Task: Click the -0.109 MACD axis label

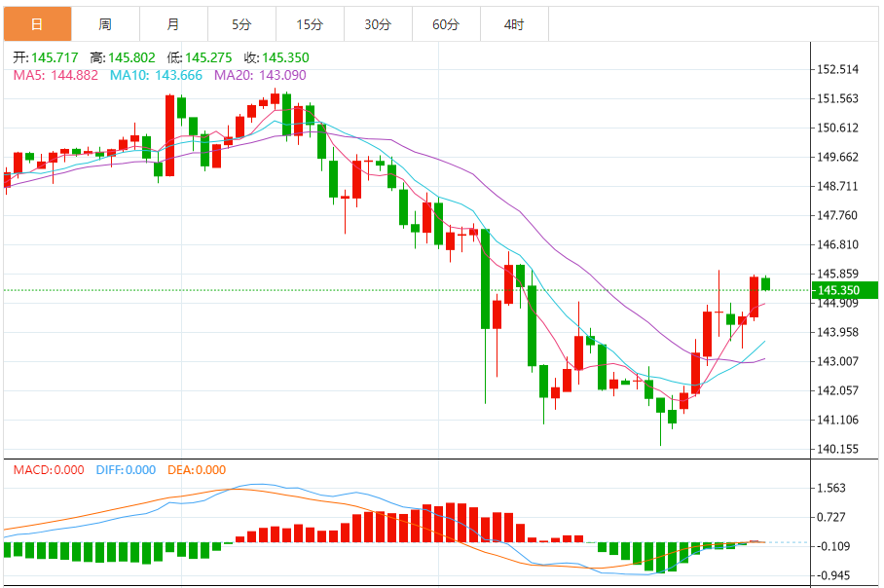Action: click(831, 546)
